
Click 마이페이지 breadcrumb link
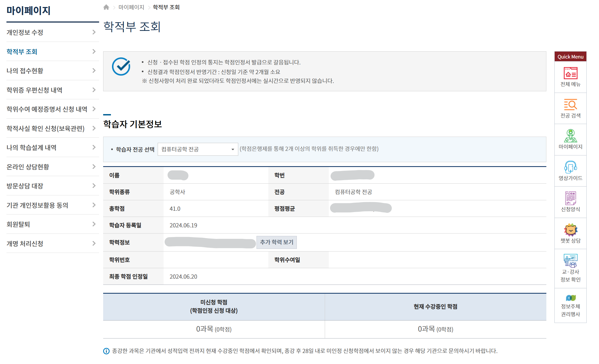coord(131,7)
